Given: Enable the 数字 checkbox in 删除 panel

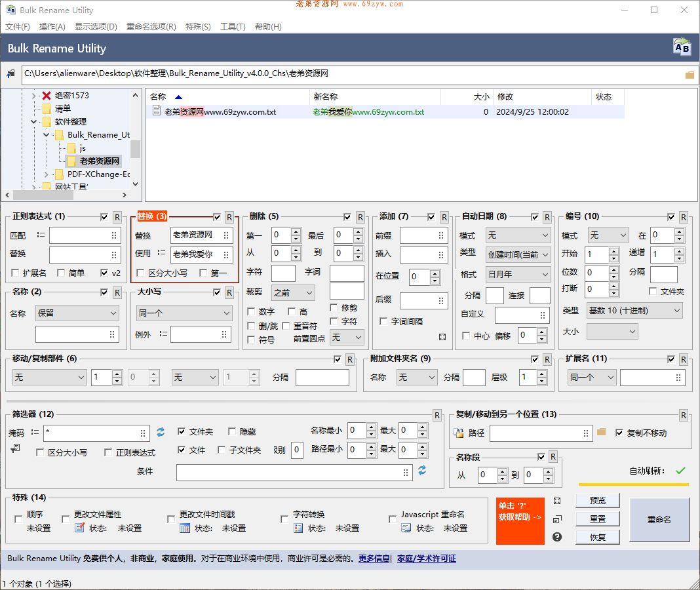Looking at the screenshot, I should [251, 311].
